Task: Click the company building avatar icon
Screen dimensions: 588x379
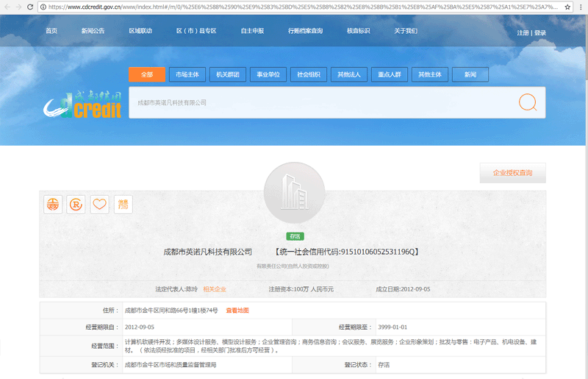Action: [x=294, y=193]
